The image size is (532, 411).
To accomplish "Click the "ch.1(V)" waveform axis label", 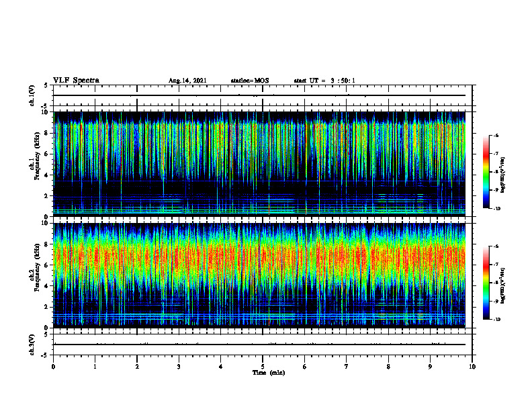I will (x=32, y=95).
